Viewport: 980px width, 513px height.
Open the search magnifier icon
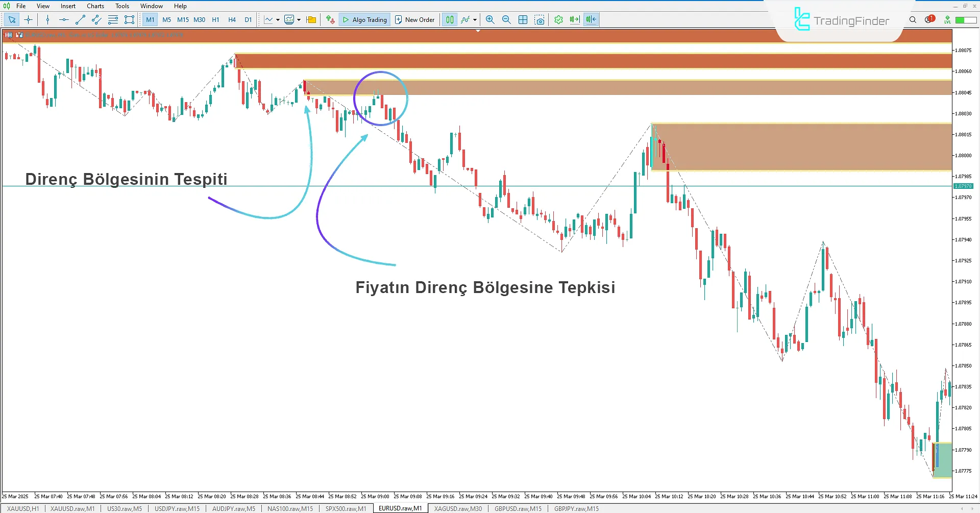pyautogui.click(x=913, y=20)
